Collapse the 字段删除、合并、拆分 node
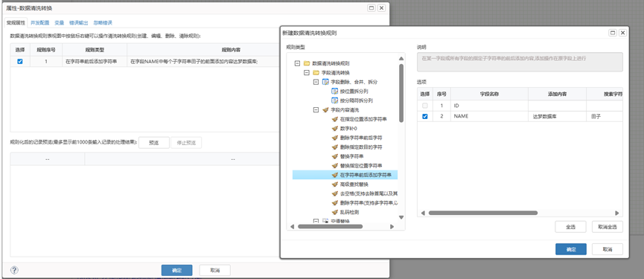Screen dimensions: 644x279 316,82
